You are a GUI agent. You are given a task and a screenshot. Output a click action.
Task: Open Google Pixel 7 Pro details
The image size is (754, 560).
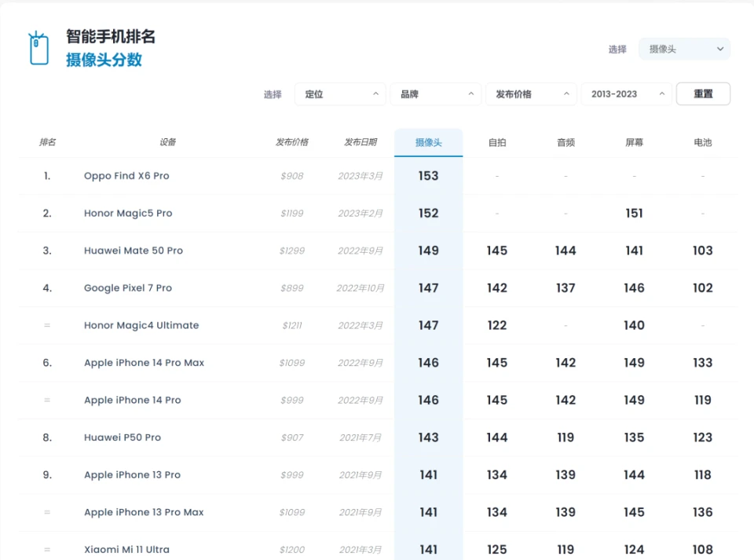(x=128, y=288)
